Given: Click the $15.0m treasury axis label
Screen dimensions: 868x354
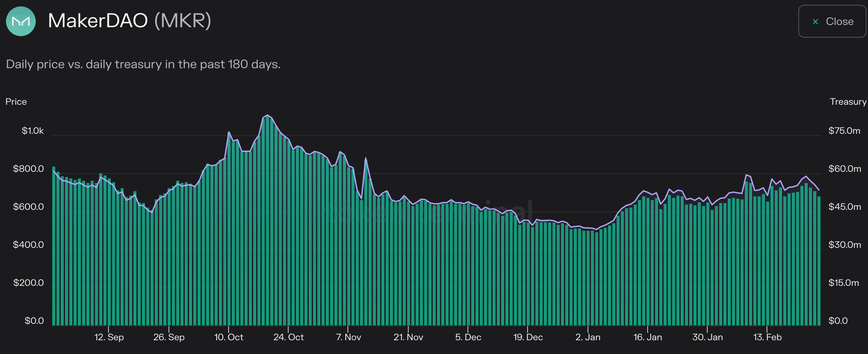Looking at the screenshot, I should (x=843, y=283).
